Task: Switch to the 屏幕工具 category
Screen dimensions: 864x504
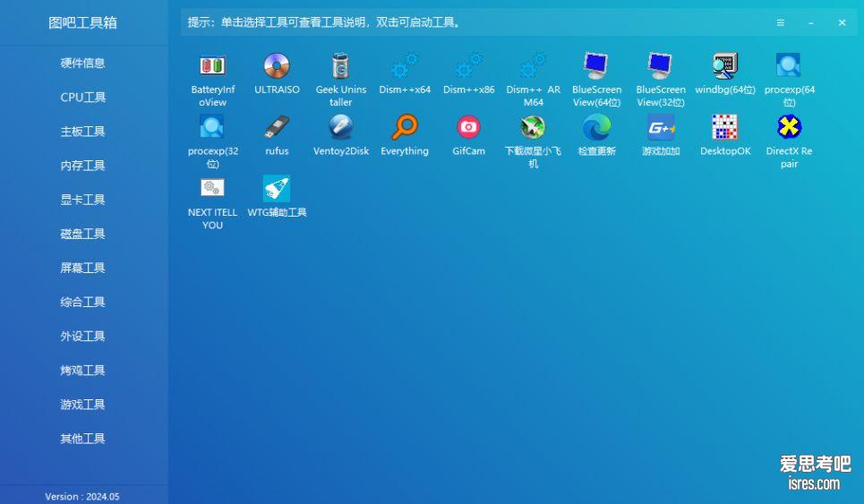Action: coord(82,268)
